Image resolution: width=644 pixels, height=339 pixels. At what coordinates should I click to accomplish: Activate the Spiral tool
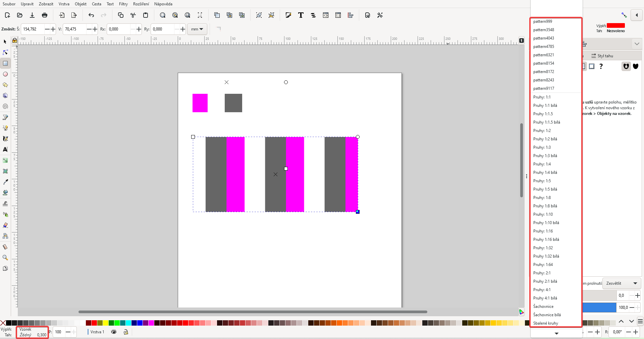point(5,107)
